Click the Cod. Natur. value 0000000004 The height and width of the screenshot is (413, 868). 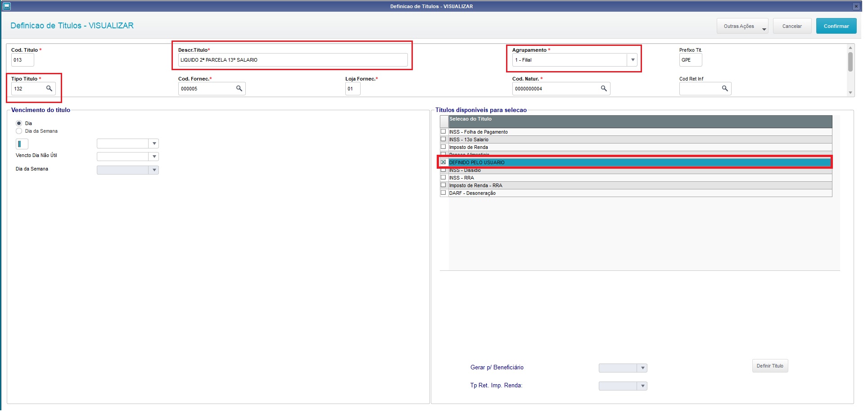[529, 89]
